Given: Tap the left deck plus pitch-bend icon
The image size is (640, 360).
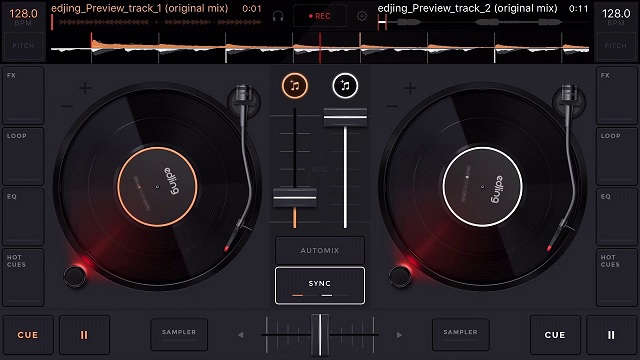Looking at the screenshot, I should click(85, 88).
